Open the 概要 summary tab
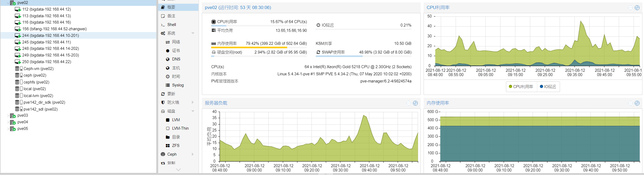This screenshot has height=175, width=644. pos(171,7)
